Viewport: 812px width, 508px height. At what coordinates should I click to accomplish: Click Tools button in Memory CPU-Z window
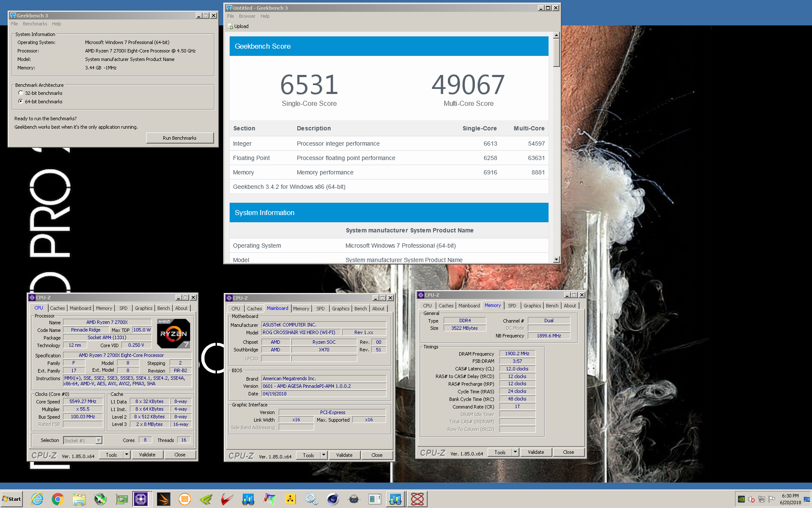pos(500,452)
